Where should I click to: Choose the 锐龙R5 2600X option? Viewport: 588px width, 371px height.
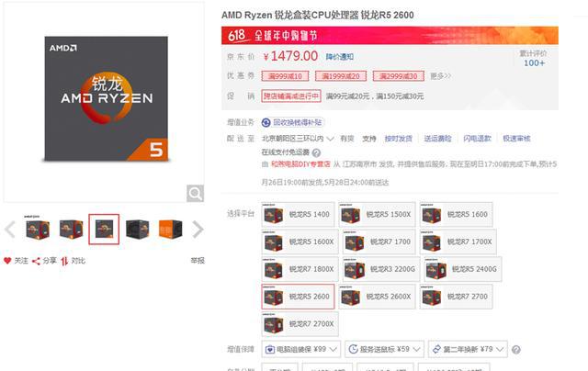pyautogui.click(x=377, y=297)
